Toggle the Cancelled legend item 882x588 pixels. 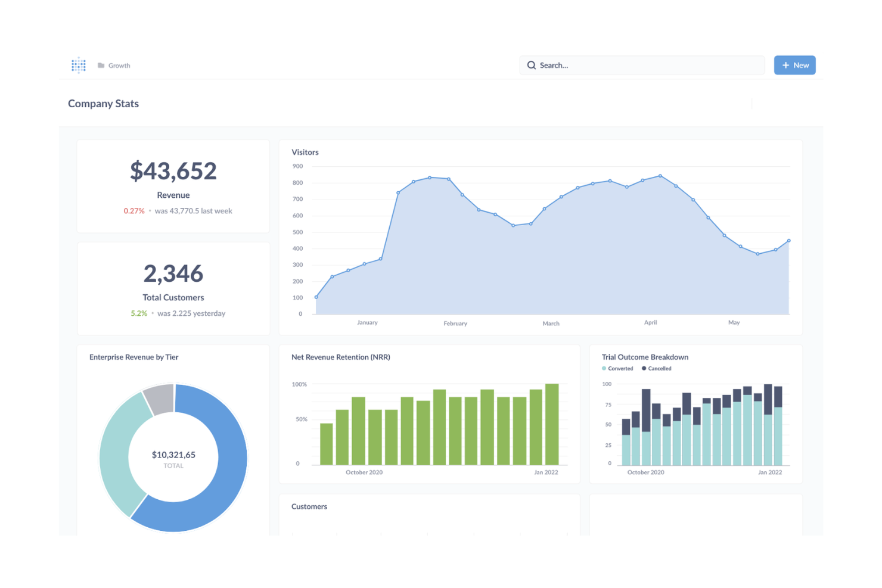[657, 369]
